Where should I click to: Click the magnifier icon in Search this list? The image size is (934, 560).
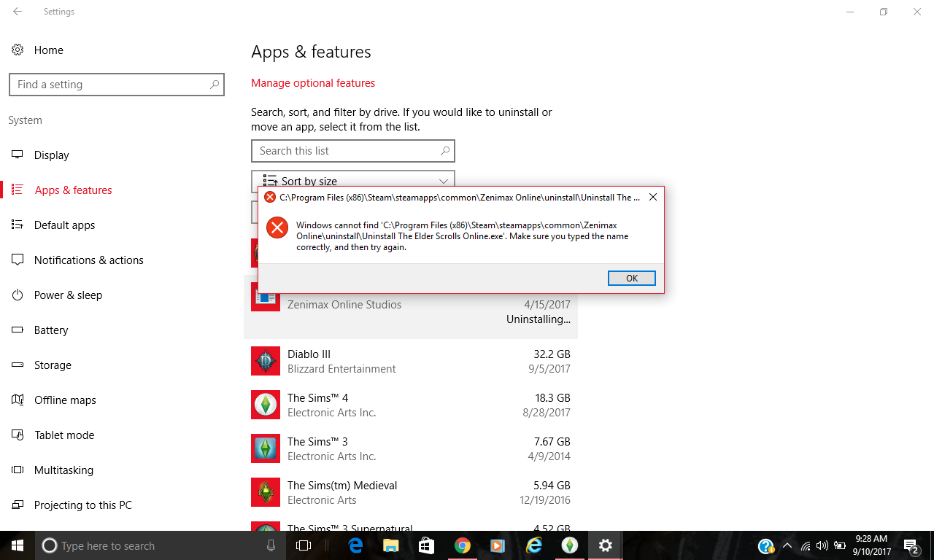[x=445, y=151]
